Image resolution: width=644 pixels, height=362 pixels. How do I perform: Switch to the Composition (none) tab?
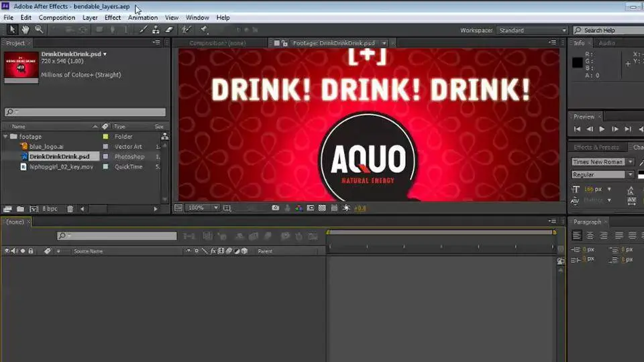click(x=217, y=43)
